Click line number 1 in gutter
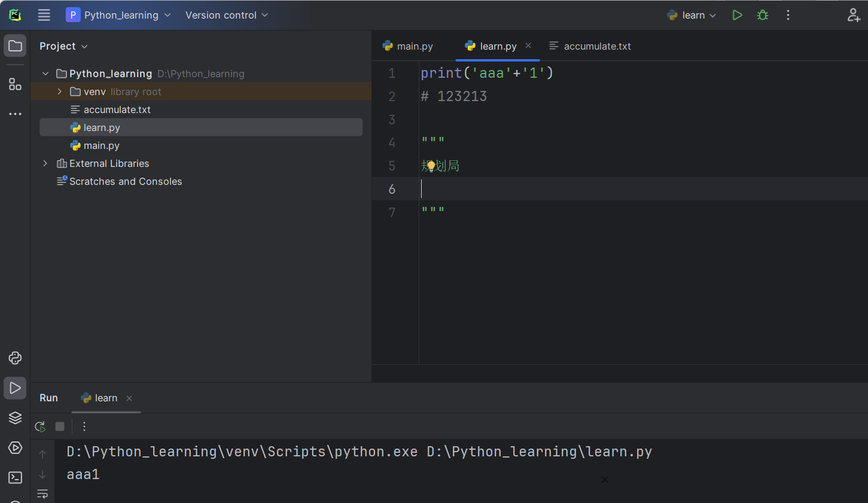The width and height of the screenshot is (868, 503). coord(392,73)
